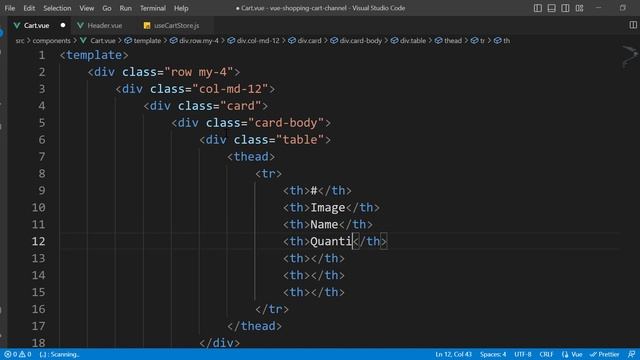640x360 pixels.
Task: Select Cart.vue in the breadcrumb
Action: (x=103, y=40)
